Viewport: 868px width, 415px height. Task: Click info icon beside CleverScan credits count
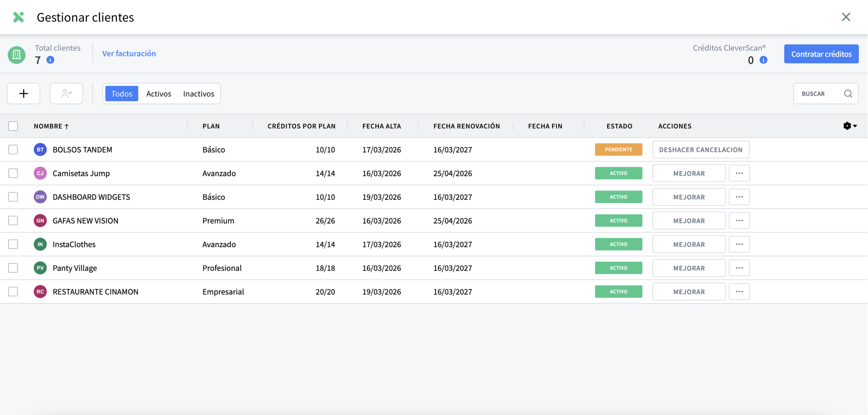click(763, 60)
